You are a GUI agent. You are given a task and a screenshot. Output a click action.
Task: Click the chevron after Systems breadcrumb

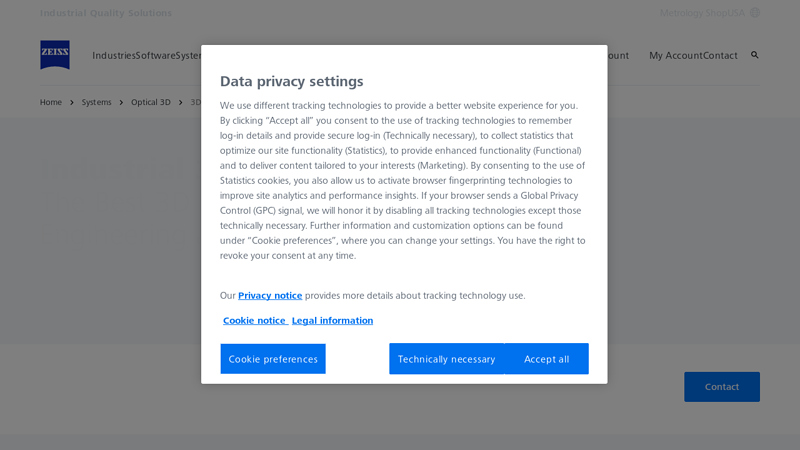pos(122,102)
